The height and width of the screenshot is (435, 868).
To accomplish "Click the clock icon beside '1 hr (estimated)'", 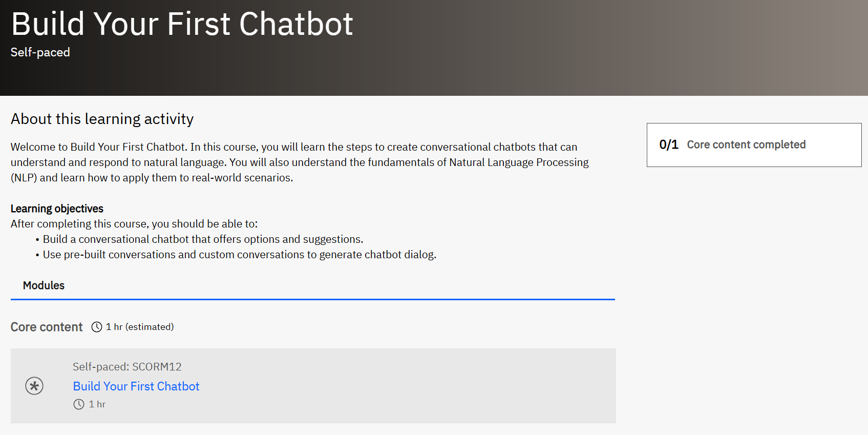I will [97, 327].
